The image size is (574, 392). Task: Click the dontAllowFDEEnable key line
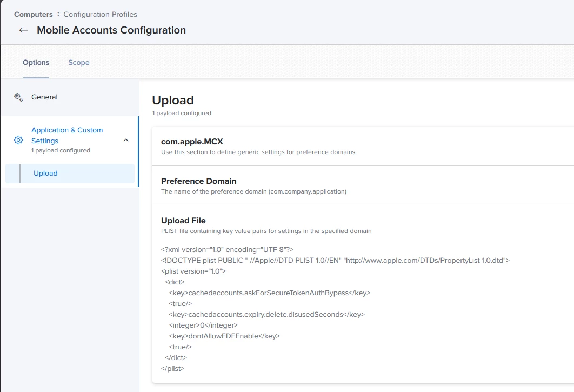pyautogui.click(x=224, y=336)
